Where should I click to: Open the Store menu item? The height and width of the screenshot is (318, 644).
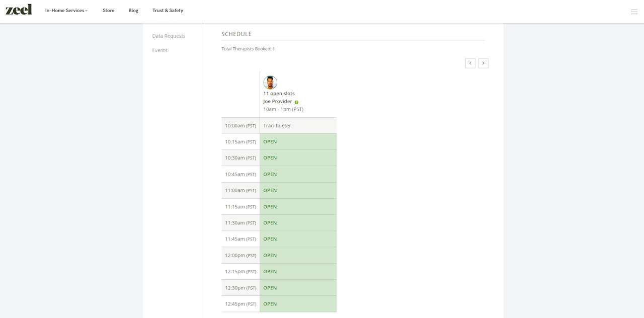(x=108, y=11)
